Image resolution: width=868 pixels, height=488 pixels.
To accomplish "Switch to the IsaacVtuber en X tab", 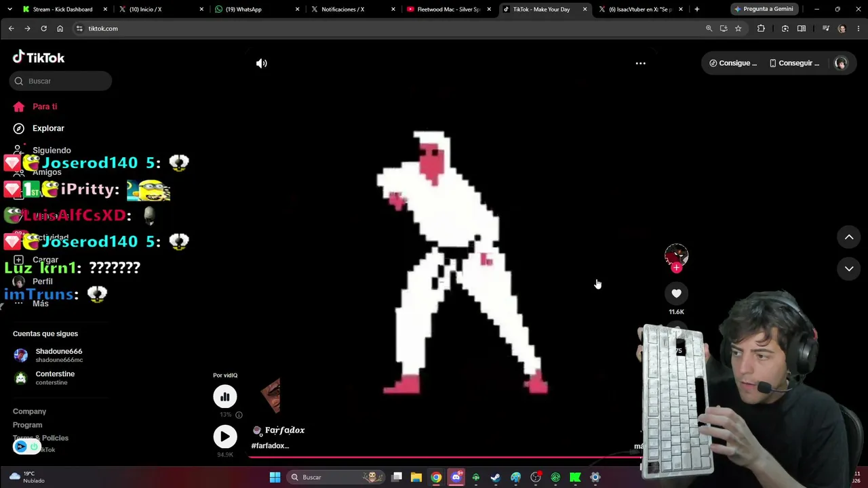I will point(640,9).
